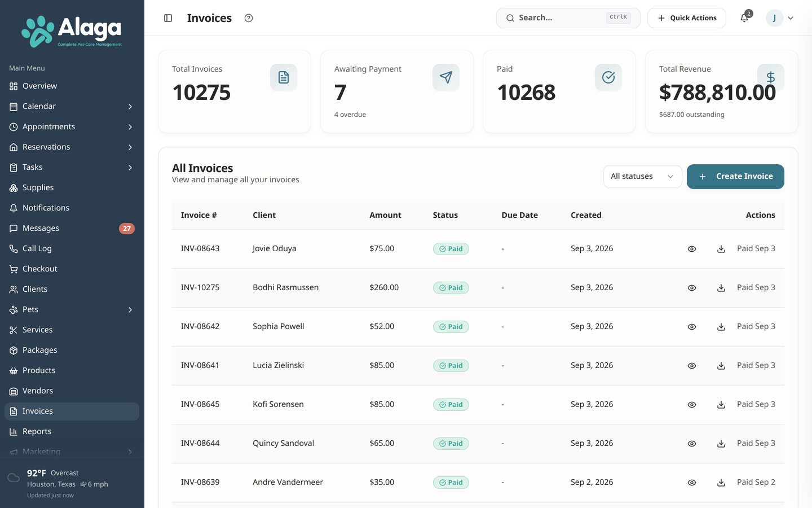
Task: Open Vendors in the sidebar
Action: 72,391
